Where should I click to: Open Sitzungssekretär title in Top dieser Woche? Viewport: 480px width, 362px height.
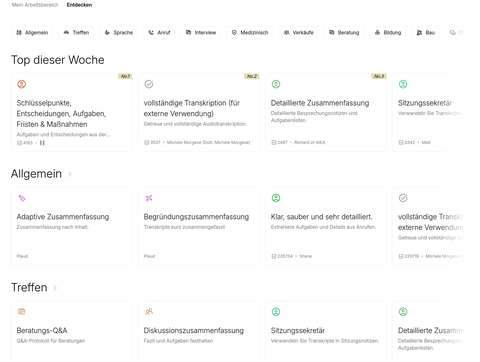click(425, 103)
